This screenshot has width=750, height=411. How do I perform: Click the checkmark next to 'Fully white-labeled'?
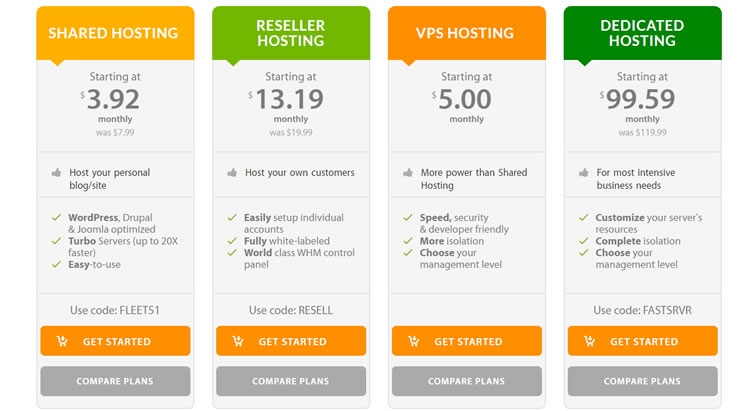[x=232, y=241]
